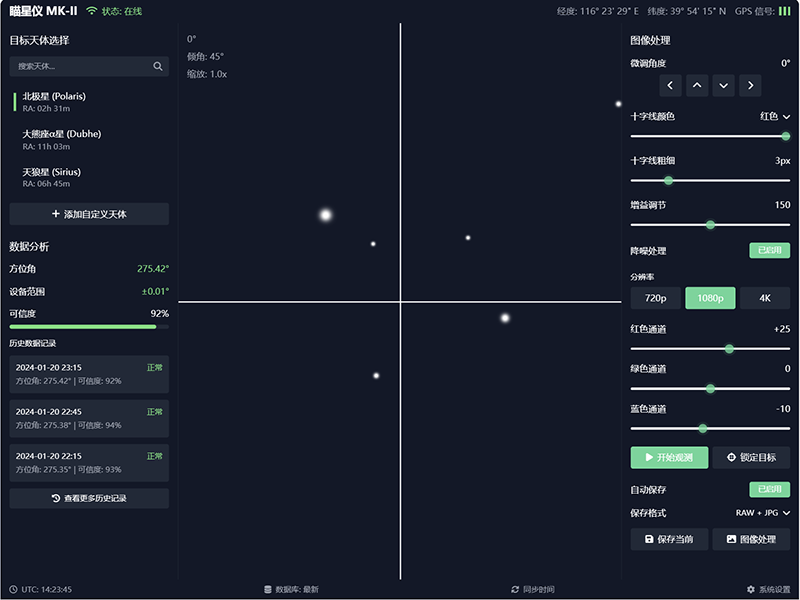
Task: Click the 保存当前 save button
Action: pos(669,539)
